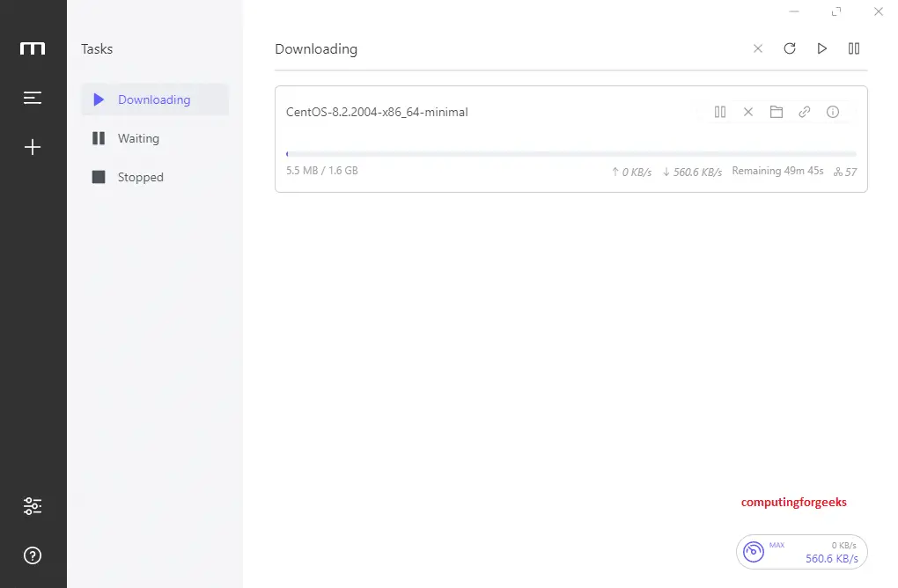Click the Motrix logo icon
The height and width of the screenshot is (588, 898).
33,48
